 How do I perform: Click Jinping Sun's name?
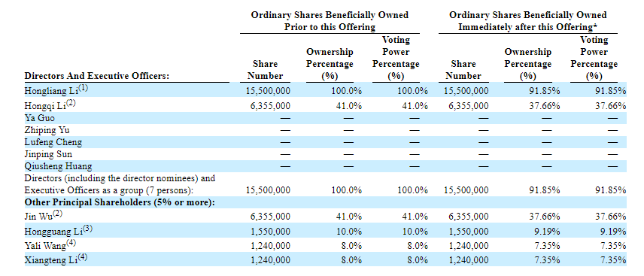(x=48, y=154)
